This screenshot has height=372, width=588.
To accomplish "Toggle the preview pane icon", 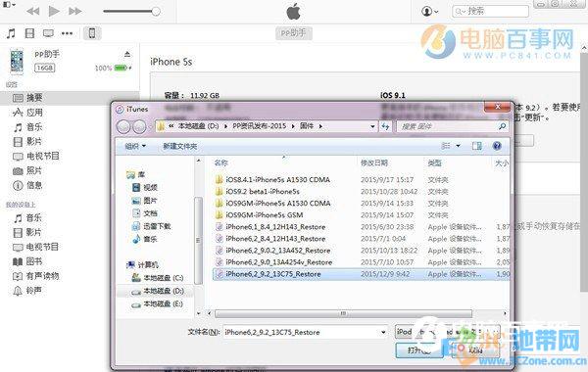I will 476,146.
